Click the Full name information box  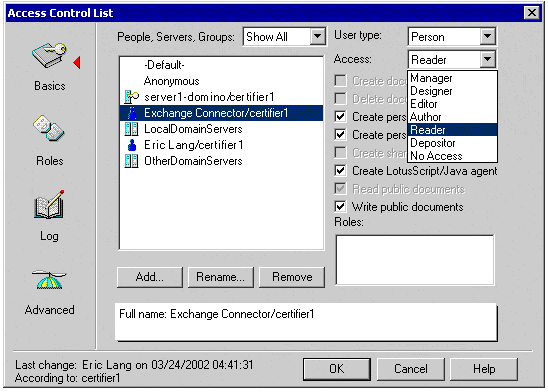click(x=306, y=322)
